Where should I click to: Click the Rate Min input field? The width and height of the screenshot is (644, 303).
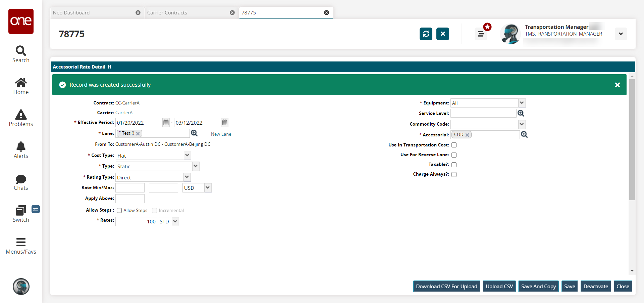(130, 188)
